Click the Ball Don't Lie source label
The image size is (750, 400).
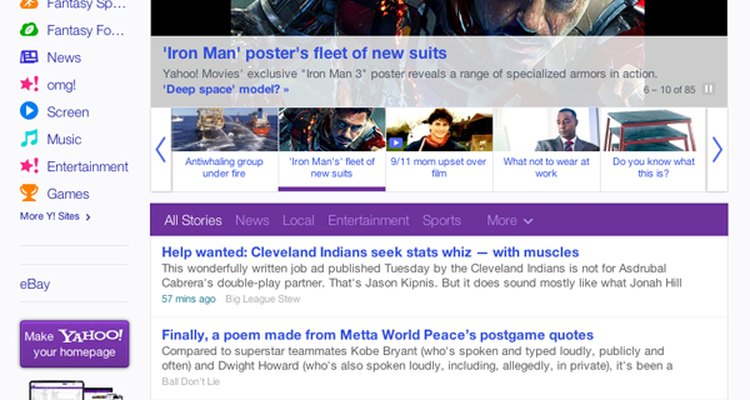[x=191, y=381]
